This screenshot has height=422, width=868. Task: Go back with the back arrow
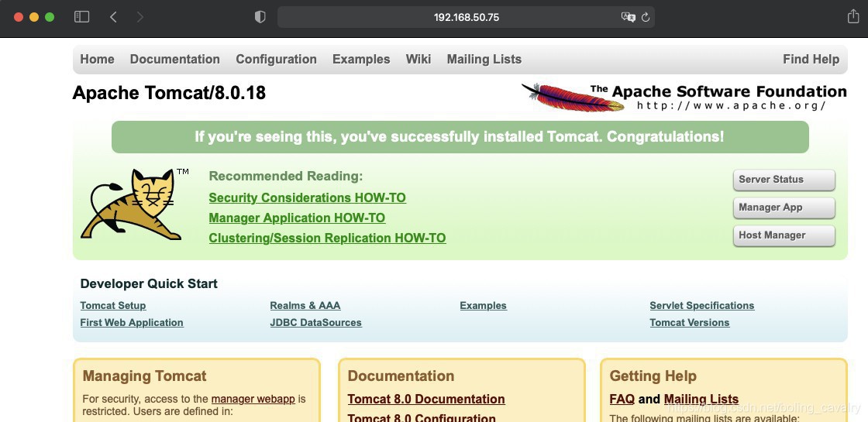[x=113, y=17]
